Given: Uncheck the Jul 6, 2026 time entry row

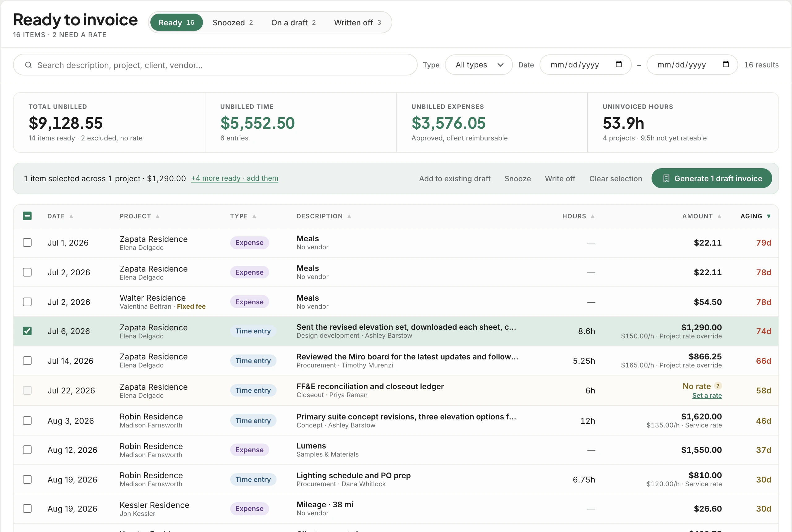Looking at the screenshot, I should pyautogui.click(x=27, y=331).
